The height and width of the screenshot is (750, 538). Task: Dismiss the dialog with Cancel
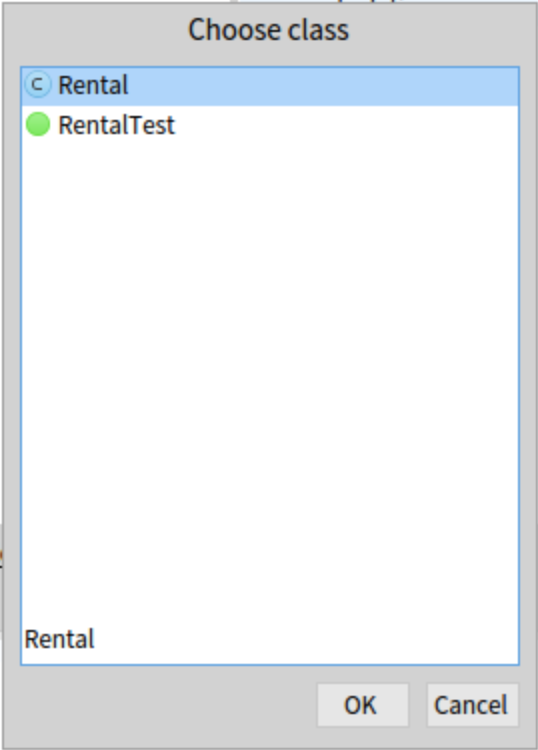click(x=472, y=705)
